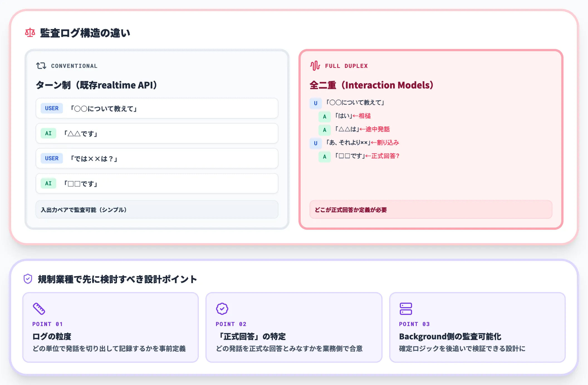The width and height of the screenshot is (588, 385).
Task: Click the POINT 01 label
Action: [48, 324]
